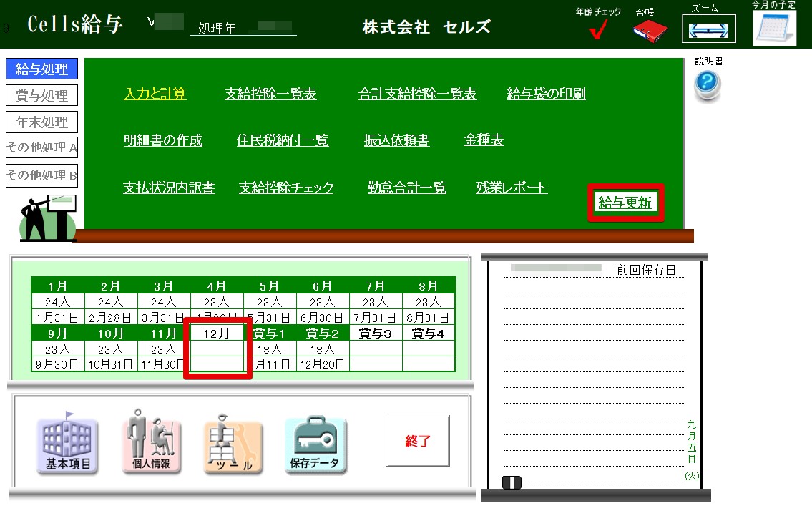Open the 今月の予定 calendar icon

tap(773, 29)
